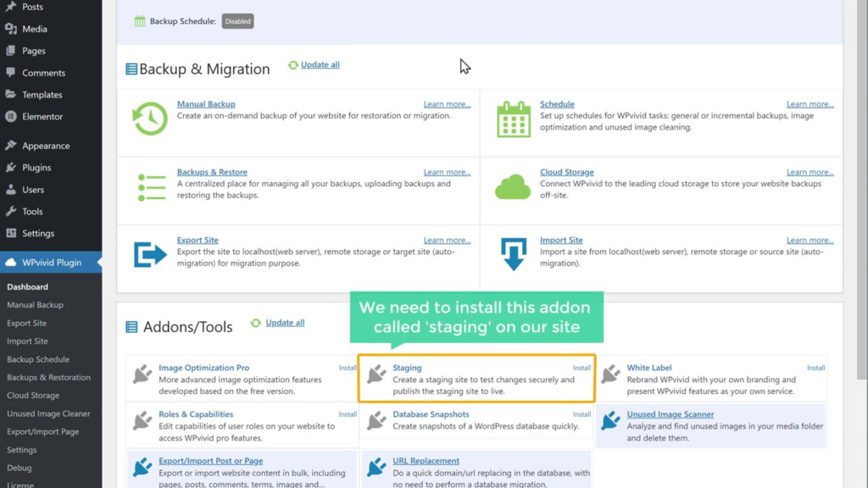Select WPvivid Plugin in the sidebar

[50, 263]
